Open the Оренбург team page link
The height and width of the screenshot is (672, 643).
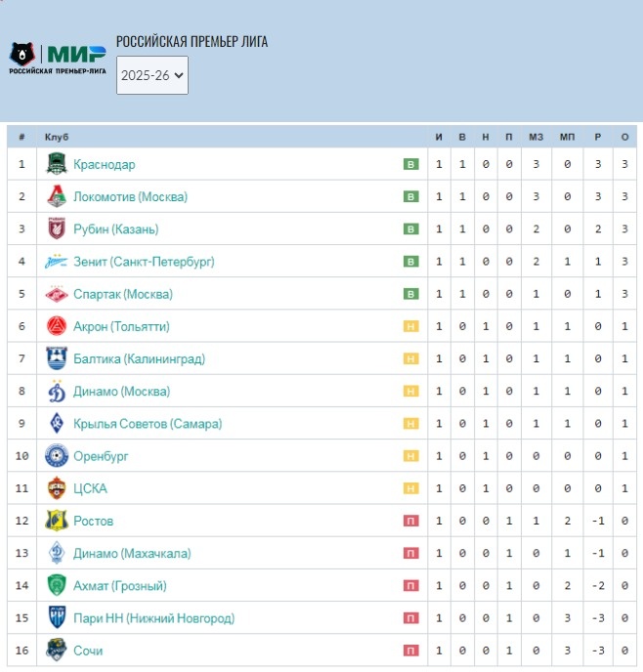coord(101,456)
